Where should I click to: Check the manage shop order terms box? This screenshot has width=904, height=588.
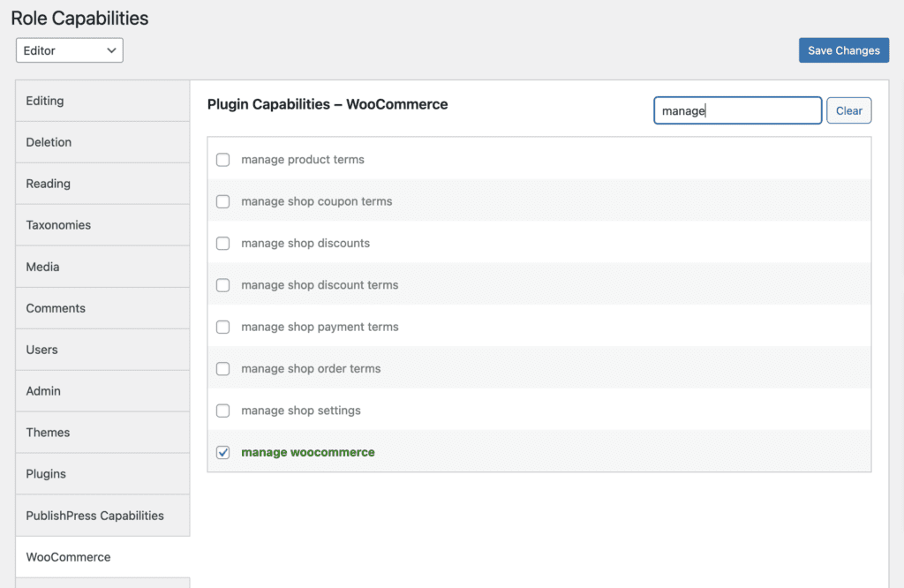pos(222,368)
